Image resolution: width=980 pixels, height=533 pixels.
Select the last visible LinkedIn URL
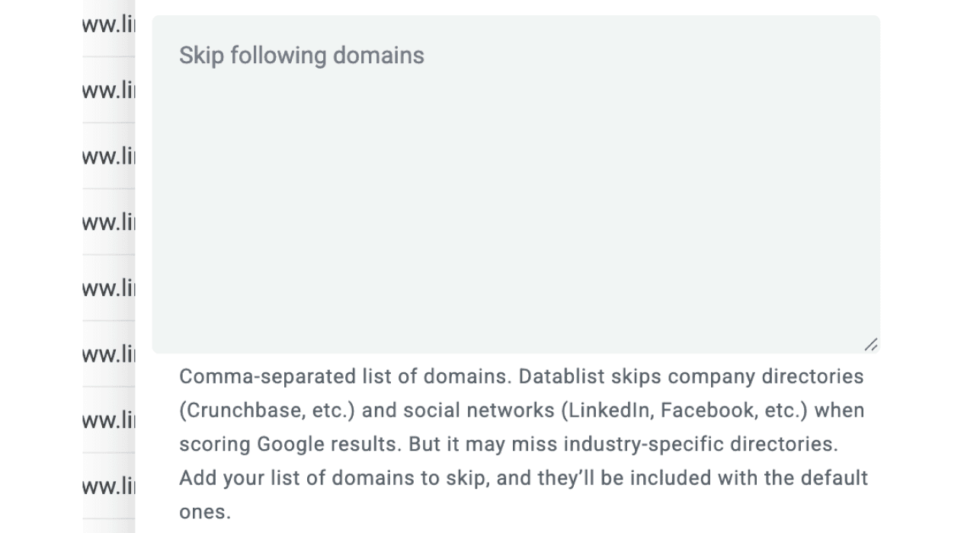click(107, 486)
